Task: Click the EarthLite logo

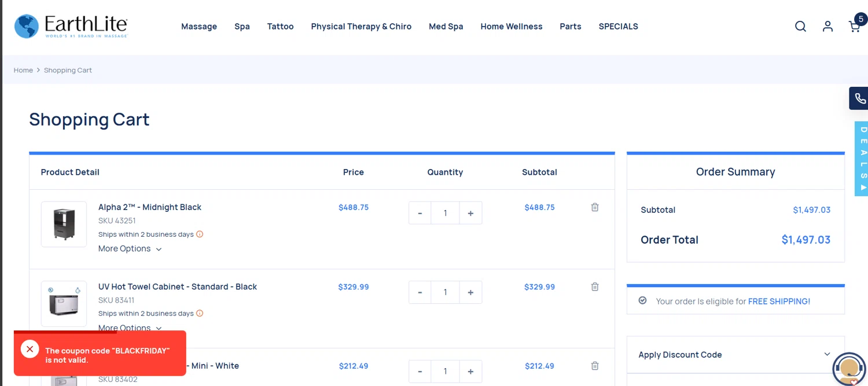Action: tap(71, 27)
